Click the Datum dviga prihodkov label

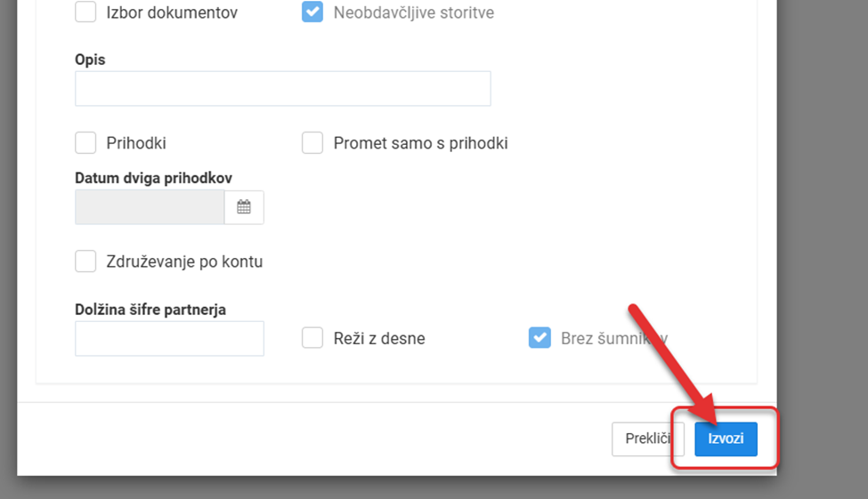153,178
